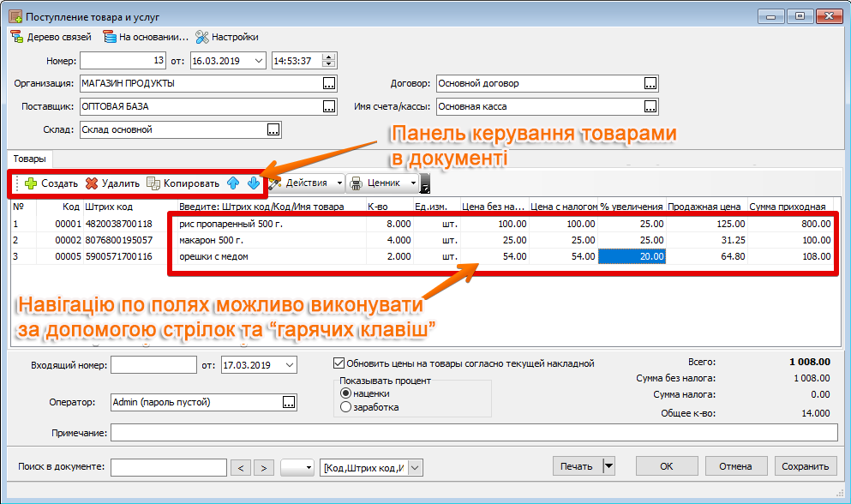851x504 pixels.
Task: Click the Печать button
Action: click(577, 466)
